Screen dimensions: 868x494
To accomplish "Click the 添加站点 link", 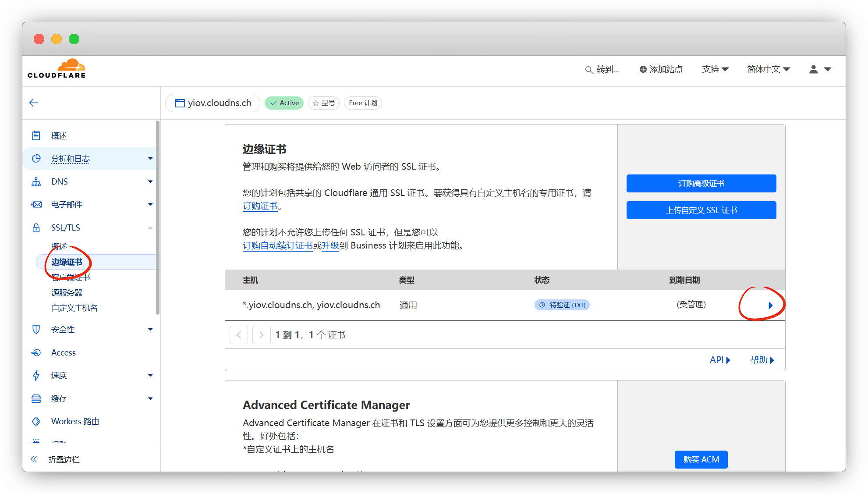I will coord(661,69).
